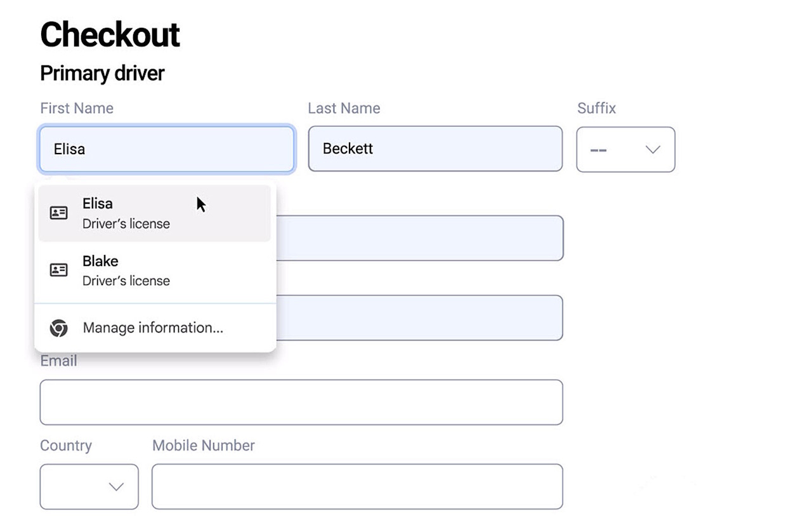Focus the First Name field containing Elisa
The width and height of the screenshot is (812, 516).
[166, 149]
